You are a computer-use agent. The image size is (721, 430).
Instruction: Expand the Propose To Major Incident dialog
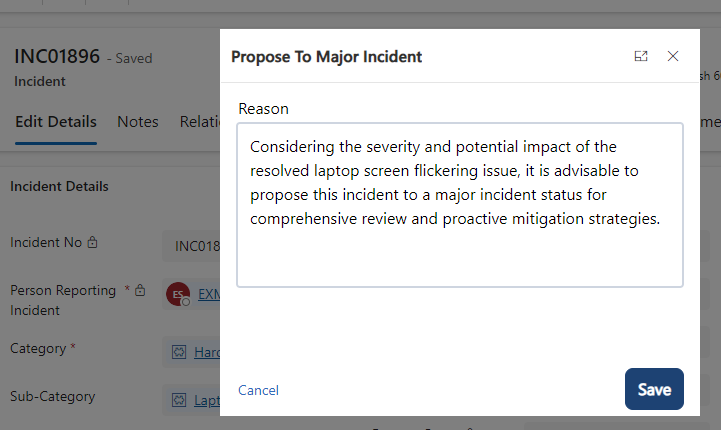pos(641,56)
